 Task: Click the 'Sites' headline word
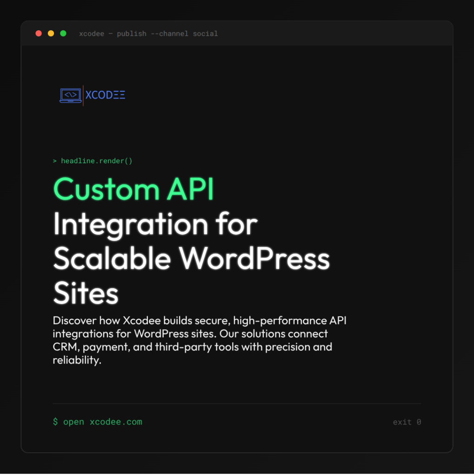(x=86, y=293)
